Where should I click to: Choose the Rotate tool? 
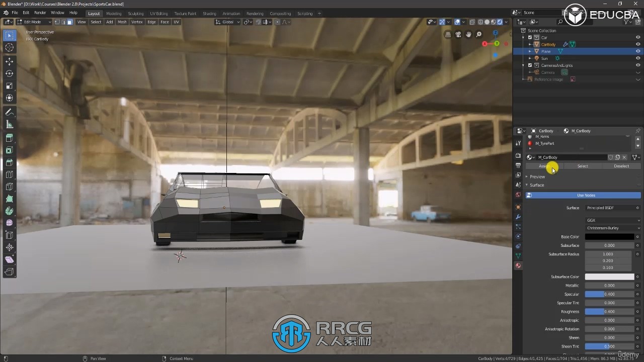coord(9,73)
